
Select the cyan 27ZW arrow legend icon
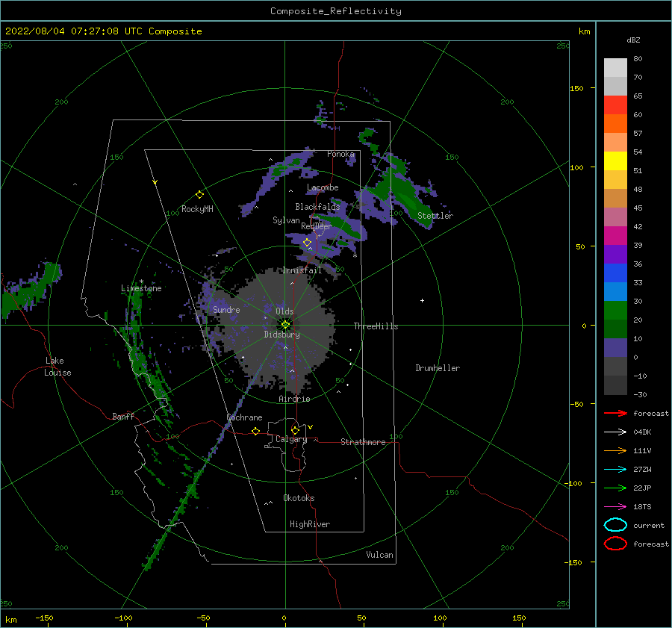pos(615,470)
